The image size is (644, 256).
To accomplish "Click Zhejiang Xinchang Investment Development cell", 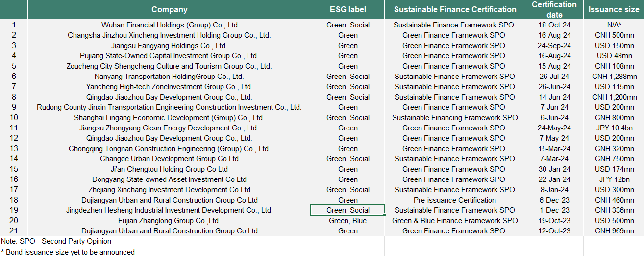I will click(169, 190).
